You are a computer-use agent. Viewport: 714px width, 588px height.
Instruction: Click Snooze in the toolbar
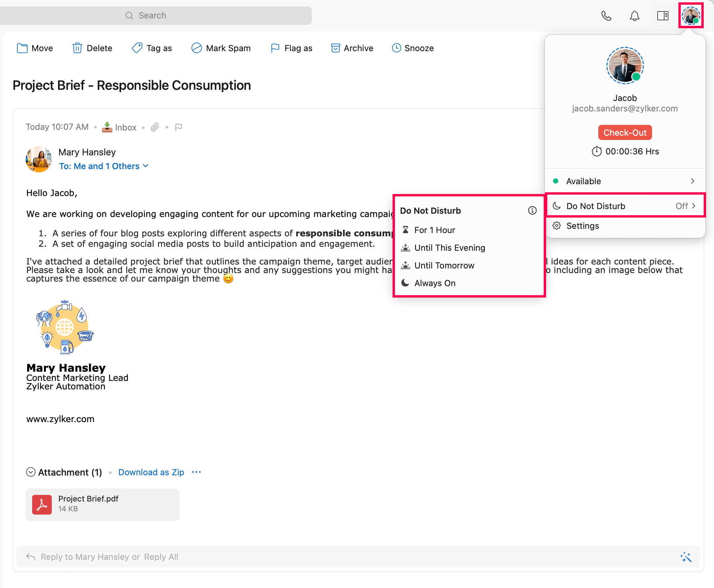pos(412,48)
